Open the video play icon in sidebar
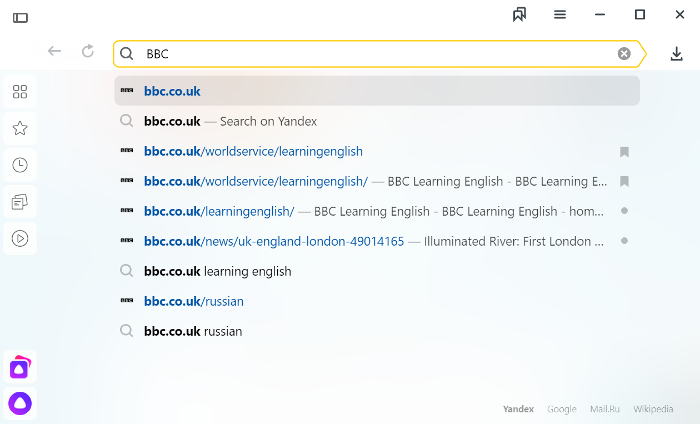The height and width of the screenshot is (424, 700). coord(20,238)
